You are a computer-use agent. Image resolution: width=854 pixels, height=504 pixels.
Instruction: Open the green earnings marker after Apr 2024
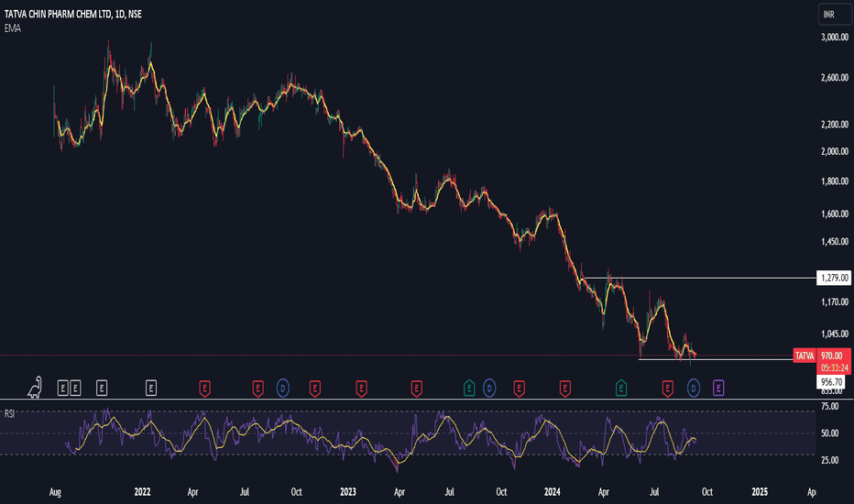coord(621,388)
